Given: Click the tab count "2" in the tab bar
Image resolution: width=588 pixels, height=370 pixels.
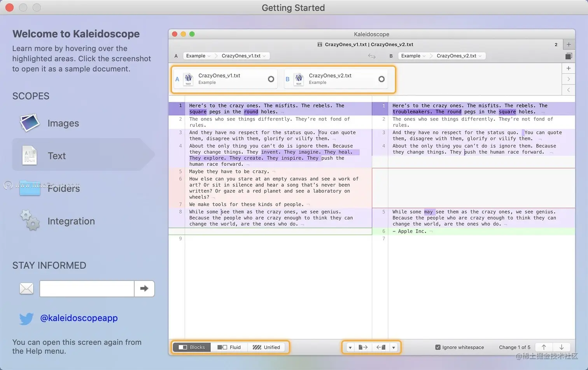Looking at the screenshot, I should [556, 44].
